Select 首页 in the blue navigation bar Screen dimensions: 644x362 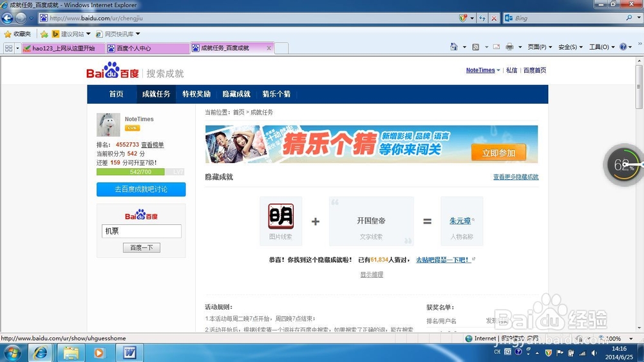coord(116,94)
